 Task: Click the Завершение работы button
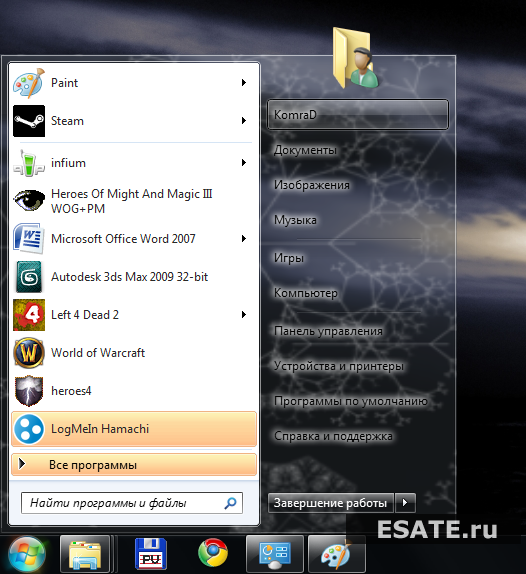[331, 503]
